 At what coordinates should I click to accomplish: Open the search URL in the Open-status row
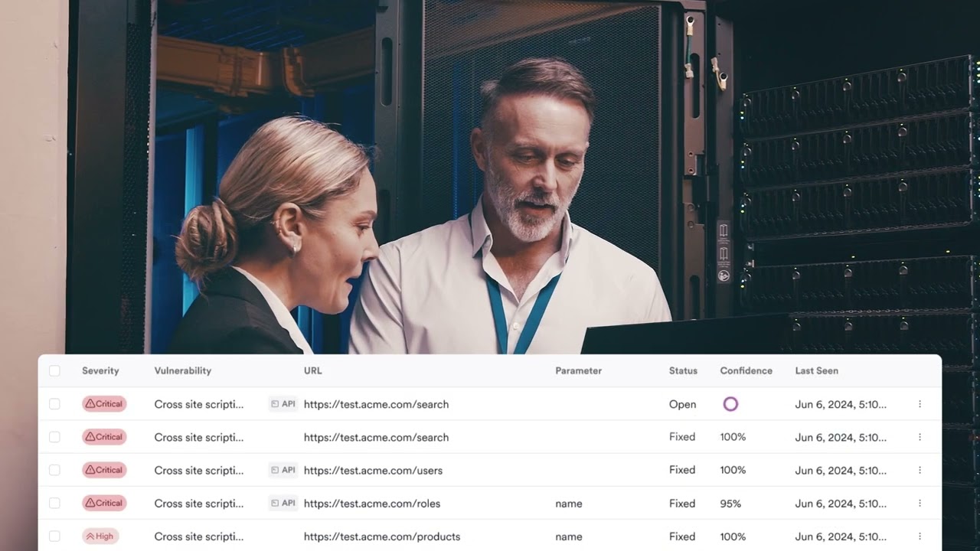[376, 404]
